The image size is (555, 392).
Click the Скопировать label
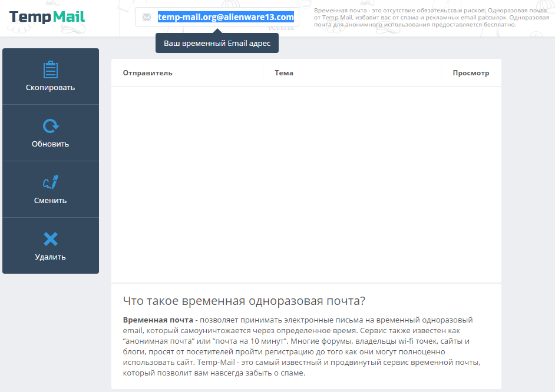pos(50,87)
